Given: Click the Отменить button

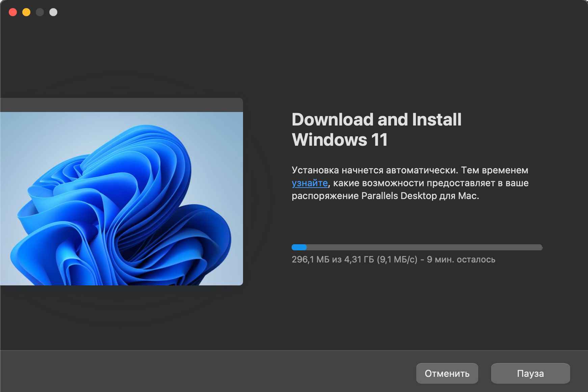Looking at the screenshot, I should [x=447, y=373].
